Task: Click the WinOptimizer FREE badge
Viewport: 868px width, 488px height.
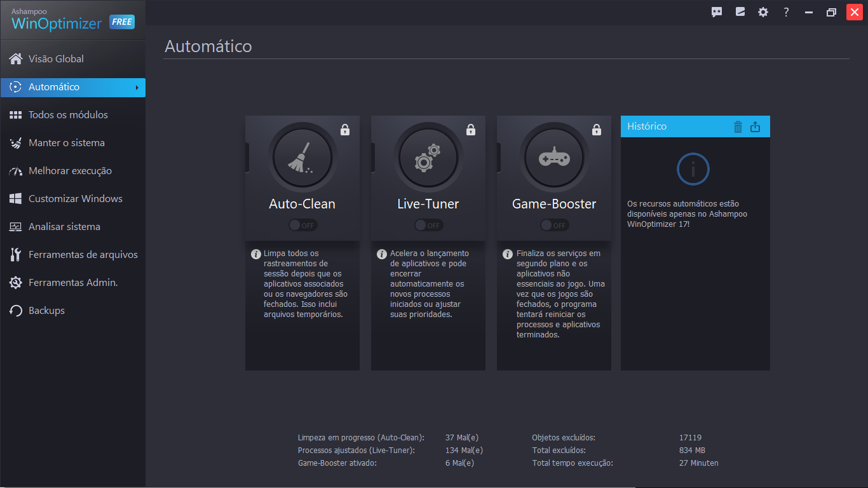Action: point(122,22)
